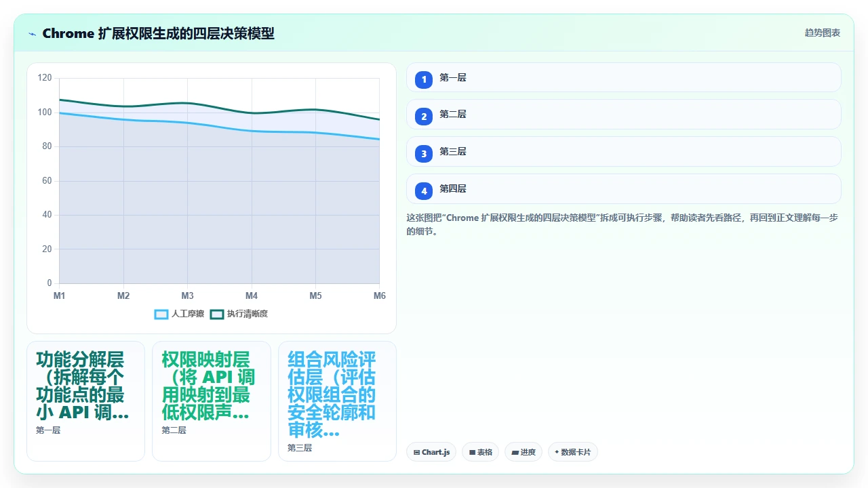Click the 60 y-axis value

click(47, 181)
